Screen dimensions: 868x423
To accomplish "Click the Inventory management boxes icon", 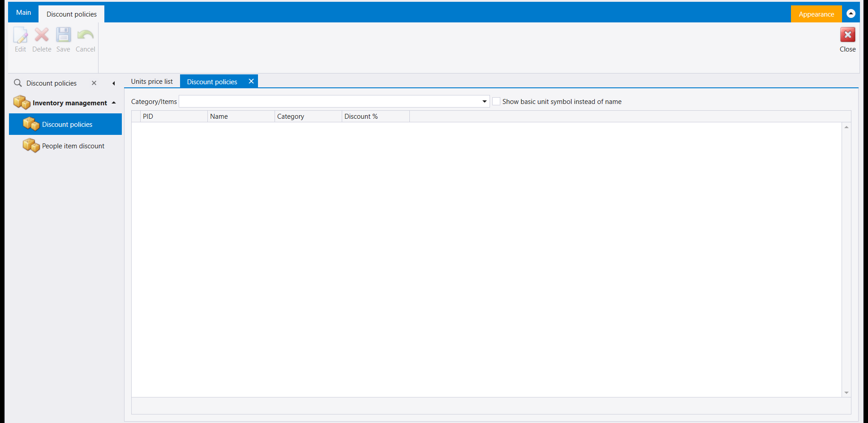I will (x=21, y=103).
